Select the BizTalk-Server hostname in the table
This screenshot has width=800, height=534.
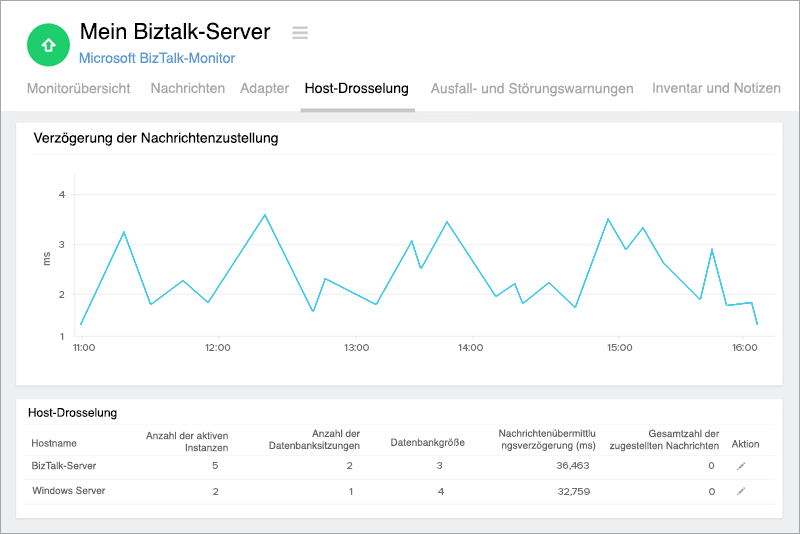point(65,466)
